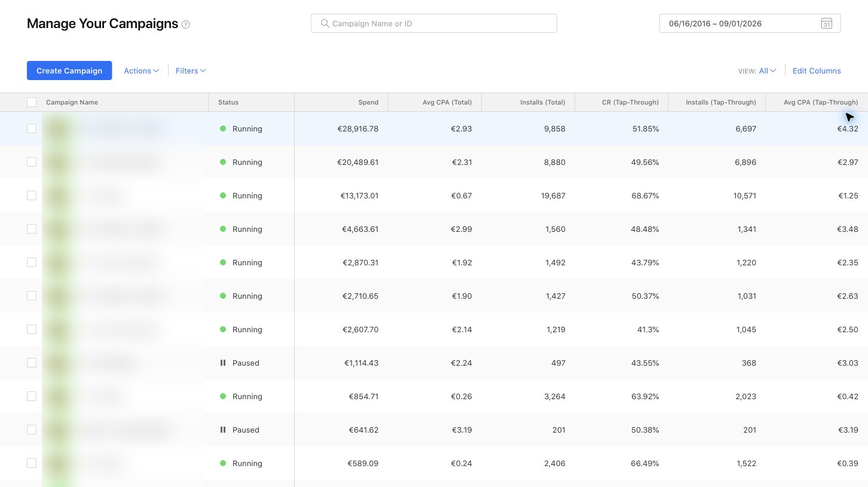Viewport: 868px width, 487px height.
Task: Check the box for the €20,489.61 campaign
Action: 32,162
